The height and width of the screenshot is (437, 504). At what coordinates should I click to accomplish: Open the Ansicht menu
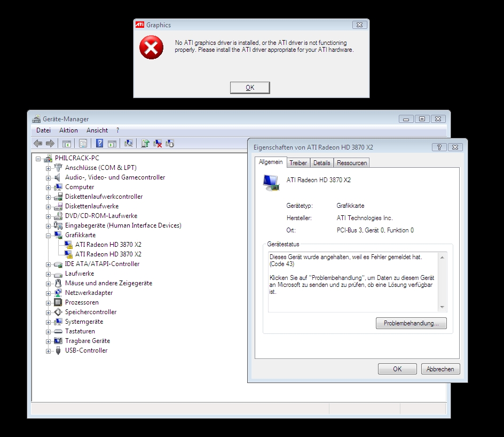(x=97, y=130)
